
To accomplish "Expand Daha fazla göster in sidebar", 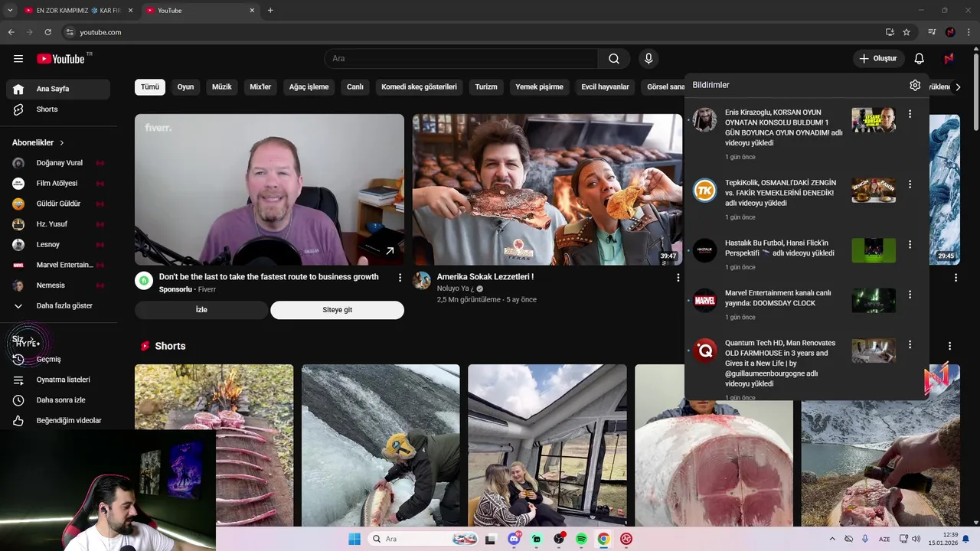I will click(x=58, y=306).
